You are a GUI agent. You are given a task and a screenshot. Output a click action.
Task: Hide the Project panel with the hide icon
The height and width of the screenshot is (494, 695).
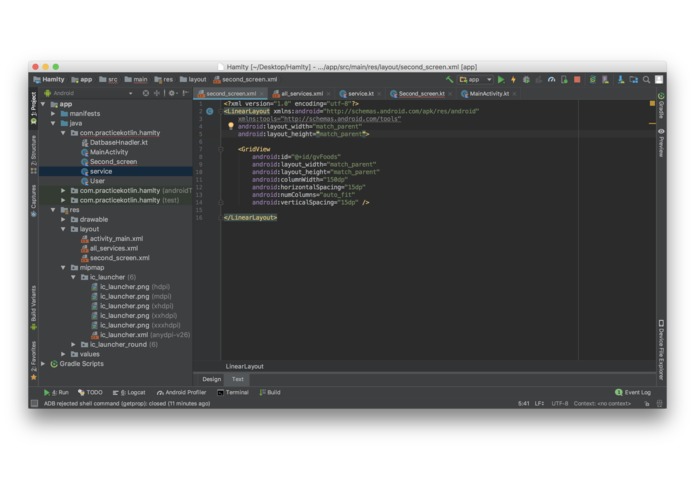(x=186, y=93)
